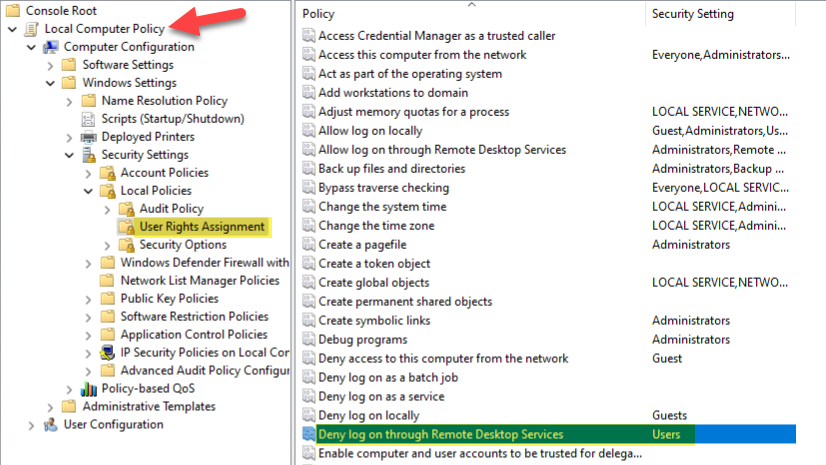Click the Policy-based QoS bar chart icon
This screenshot has height=465, width=826.
click(x=88, y=389)
